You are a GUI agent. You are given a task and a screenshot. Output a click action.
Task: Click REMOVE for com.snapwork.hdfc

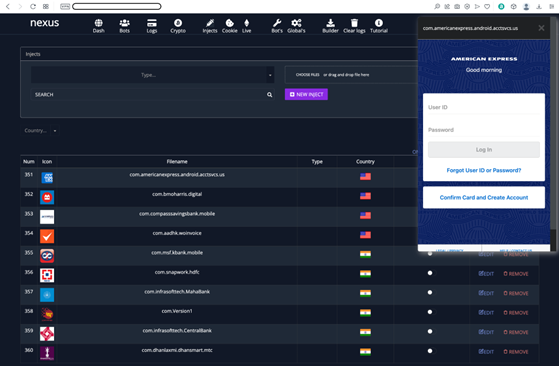516,274
